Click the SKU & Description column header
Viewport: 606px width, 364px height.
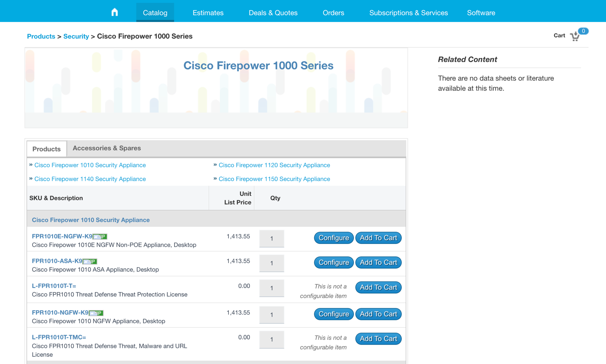pos(56,198)
